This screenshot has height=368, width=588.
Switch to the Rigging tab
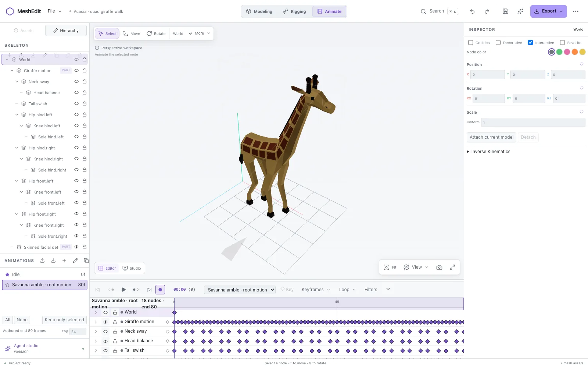point(294,11)
